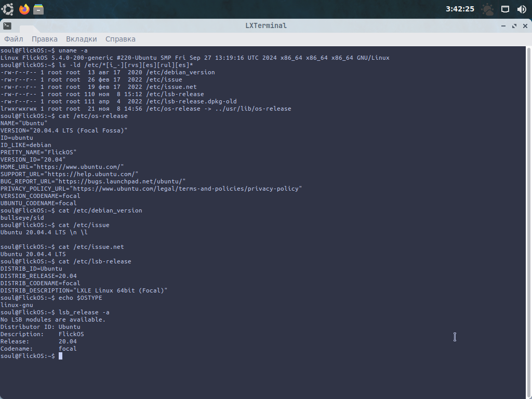The height and width of the screenshot is (399, 532).
Task: Click the DISTRIB_RELEASE=20.04 line
Action: tap(38, 276)
